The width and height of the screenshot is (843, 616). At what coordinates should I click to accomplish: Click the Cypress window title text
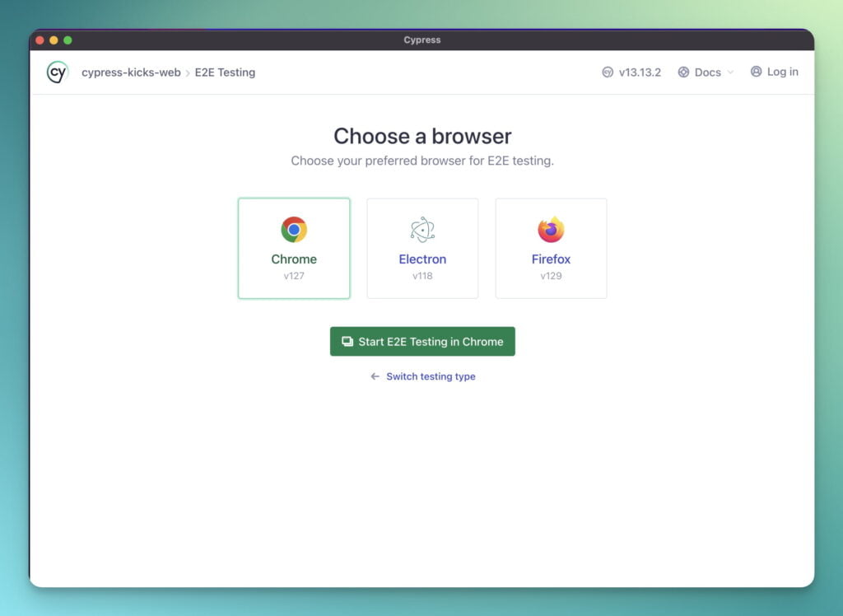422,40
